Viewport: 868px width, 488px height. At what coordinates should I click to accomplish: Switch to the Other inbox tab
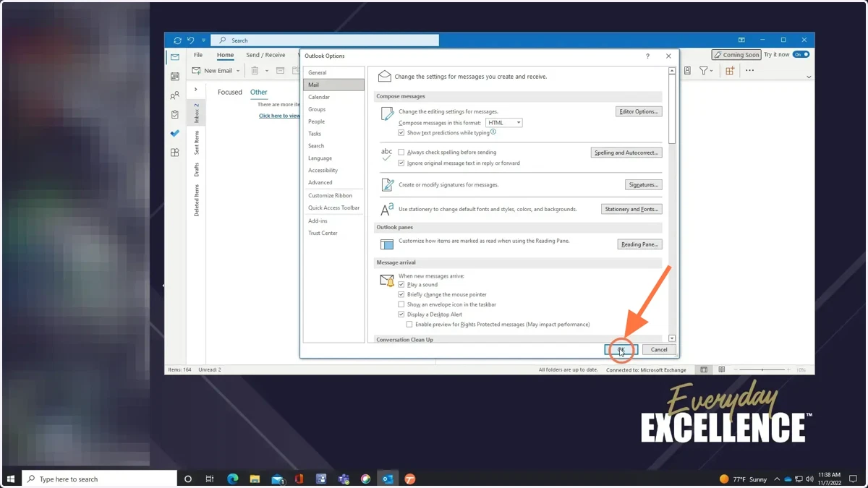pyautogui.click(x=259, y=93)
